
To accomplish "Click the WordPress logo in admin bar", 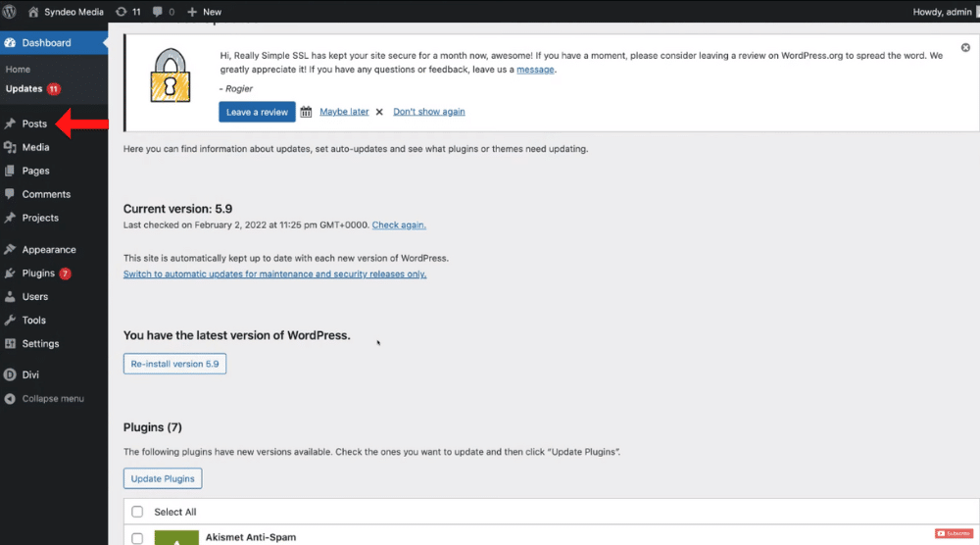I will point(10,11).
